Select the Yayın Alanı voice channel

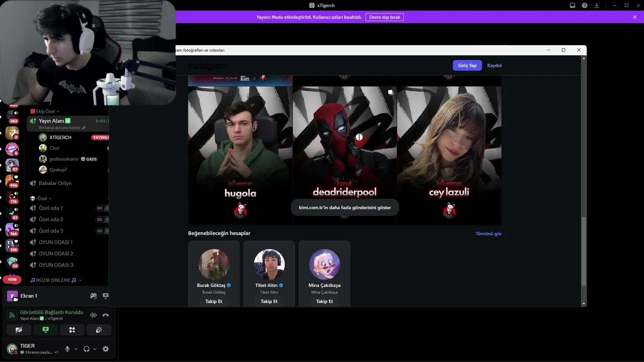(68, 123)
